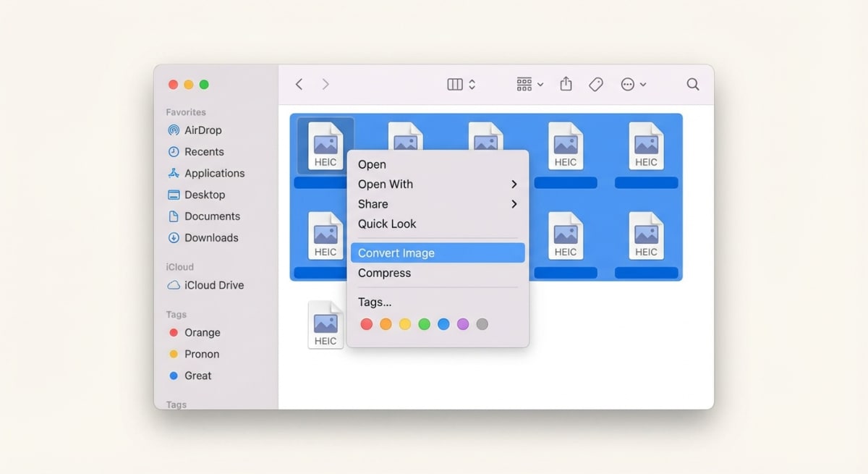Click Quick Look in the context menu
The width and height of the screenshot is (868, 474).
386,224
